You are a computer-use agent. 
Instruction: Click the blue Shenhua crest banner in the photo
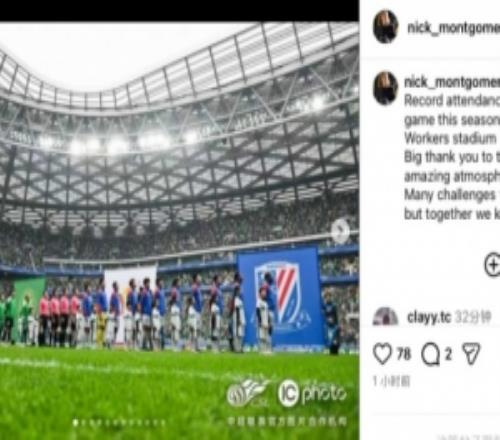[x=280, y=296]
